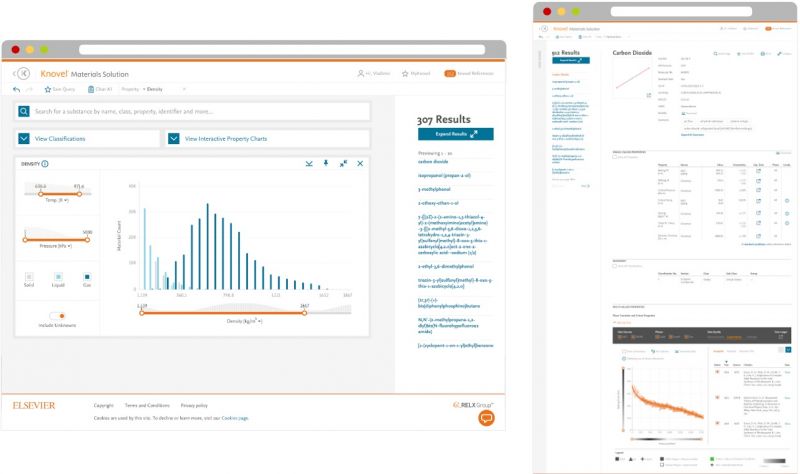Viewport: 800px width, 474px height.
Task: Open 2-ethyl-5,6-dimethylphenol result
Action: (x=446, y=266)
